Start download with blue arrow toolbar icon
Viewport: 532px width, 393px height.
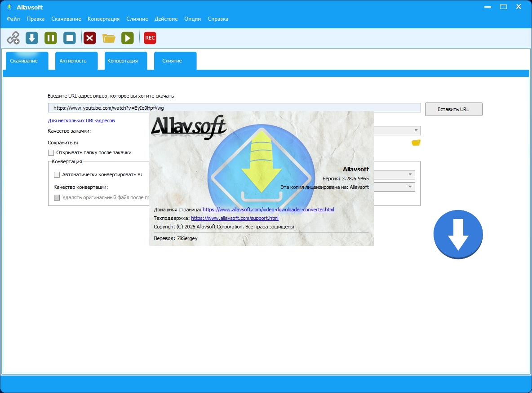(x=32, y=38)
